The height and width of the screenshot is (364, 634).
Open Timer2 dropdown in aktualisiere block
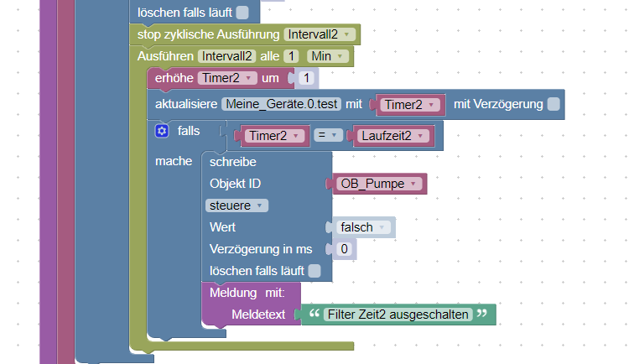410,105
